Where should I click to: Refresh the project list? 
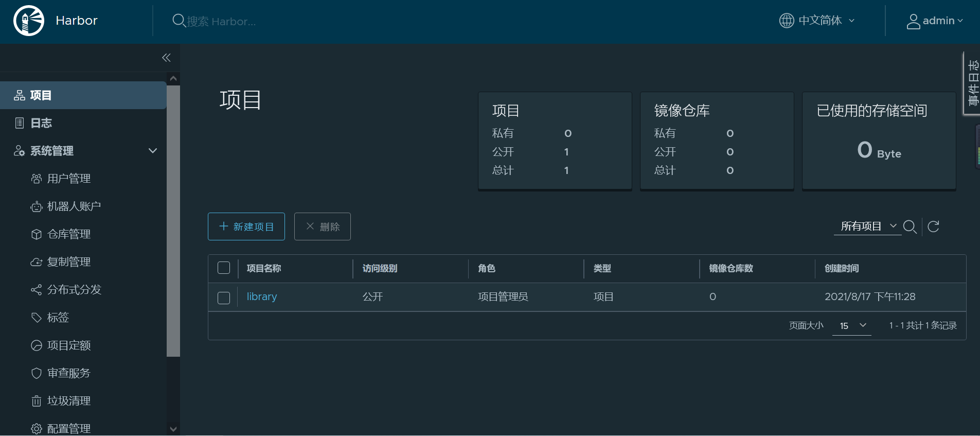933,226
